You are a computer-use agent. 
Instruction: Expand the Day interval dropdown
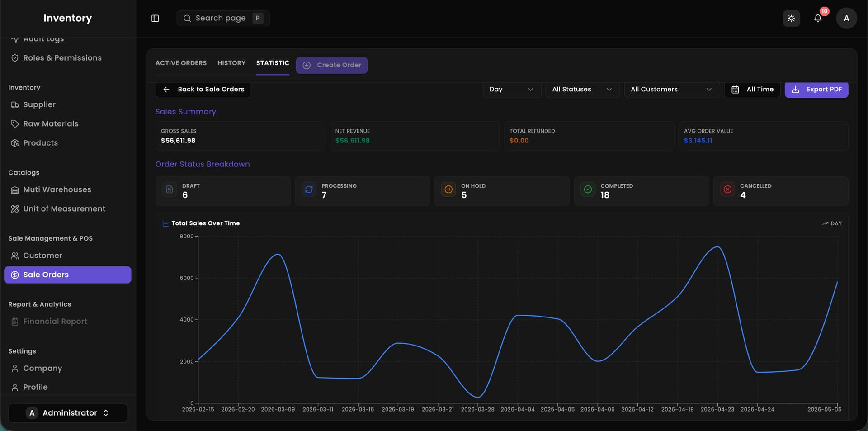tap(512, 90)
